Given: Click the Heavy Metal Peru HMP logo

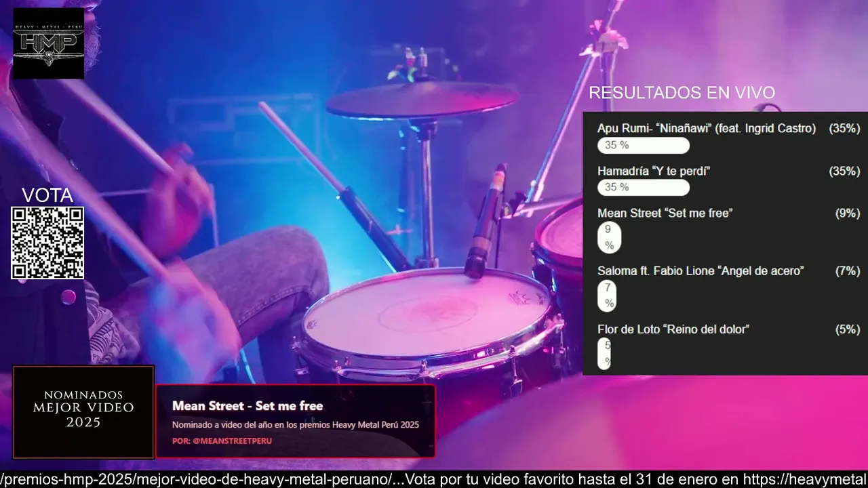Looking at the screenshot, I should (48, 43).
